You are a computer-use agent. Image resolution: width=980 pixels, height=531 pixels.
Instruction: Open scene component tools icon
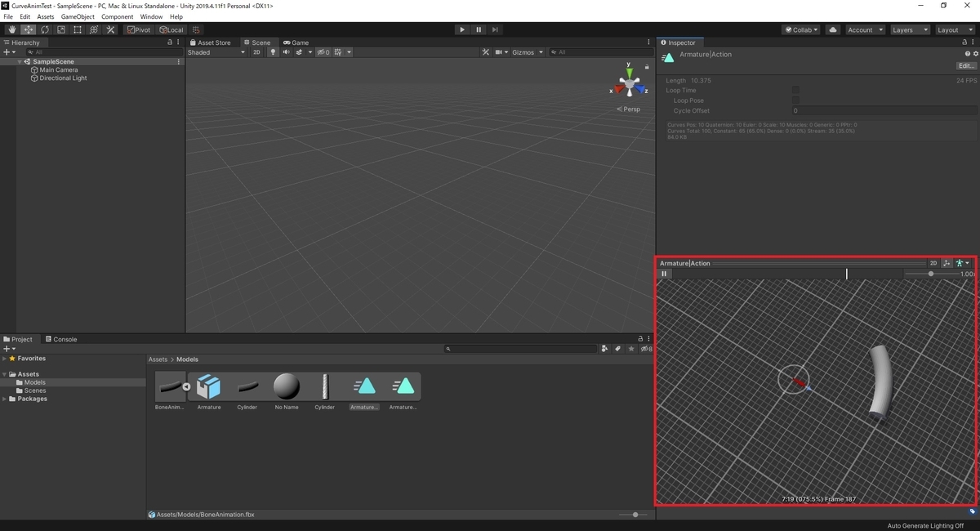click(486, 52)
